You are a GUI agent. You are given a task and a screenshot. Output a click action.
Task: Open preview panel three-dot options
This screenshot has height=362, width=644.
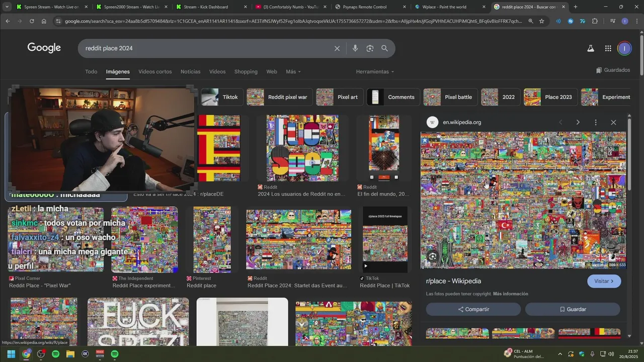tap(596, 122)
